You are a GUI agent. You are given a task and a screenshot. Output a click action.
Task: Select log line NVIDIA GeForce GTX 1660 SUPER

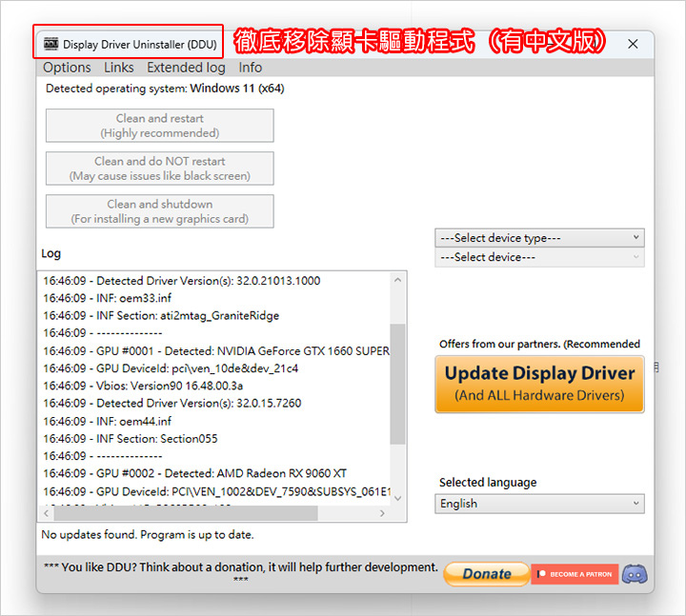click(x=216, y=351)
